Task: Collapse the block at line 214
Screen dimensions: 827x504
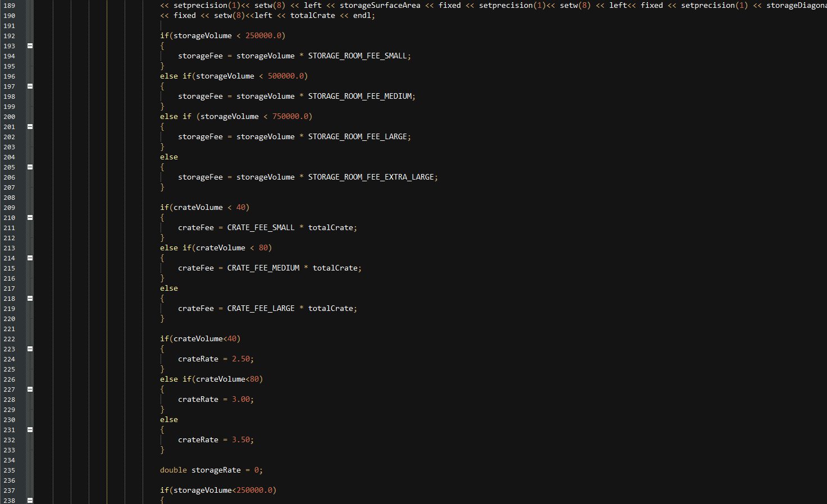Action: pos(30,258)
